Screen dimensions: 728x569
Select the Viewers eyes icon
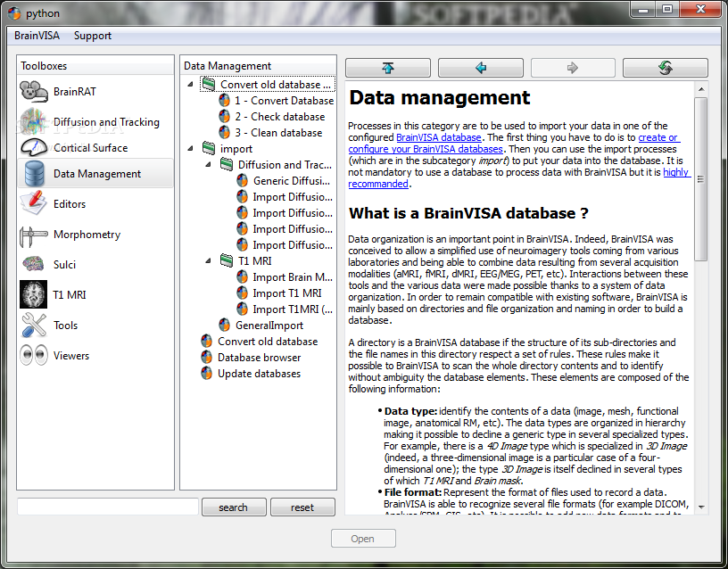point(33,355)
